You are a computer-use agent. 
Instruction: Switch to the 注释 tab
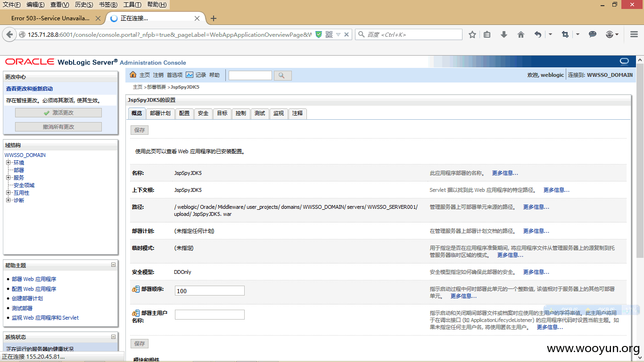point(297,114)
